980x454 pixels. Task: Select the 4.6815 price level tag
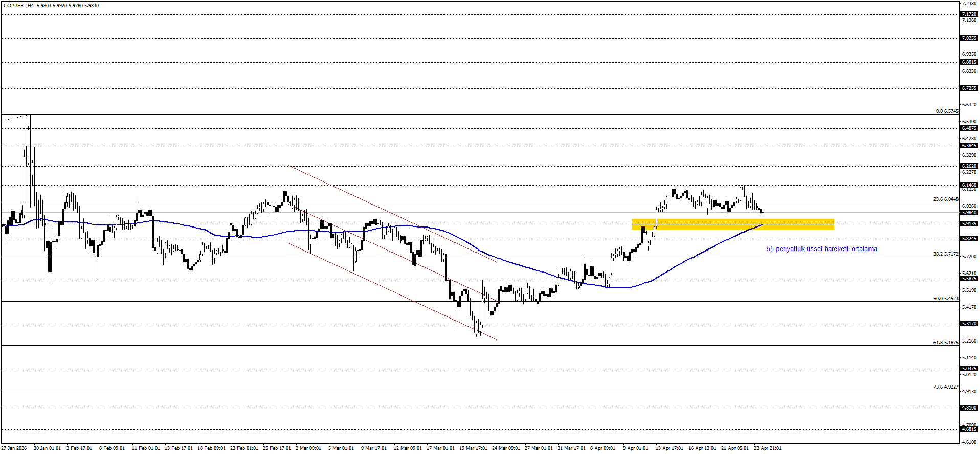click(x=969, y=430)
